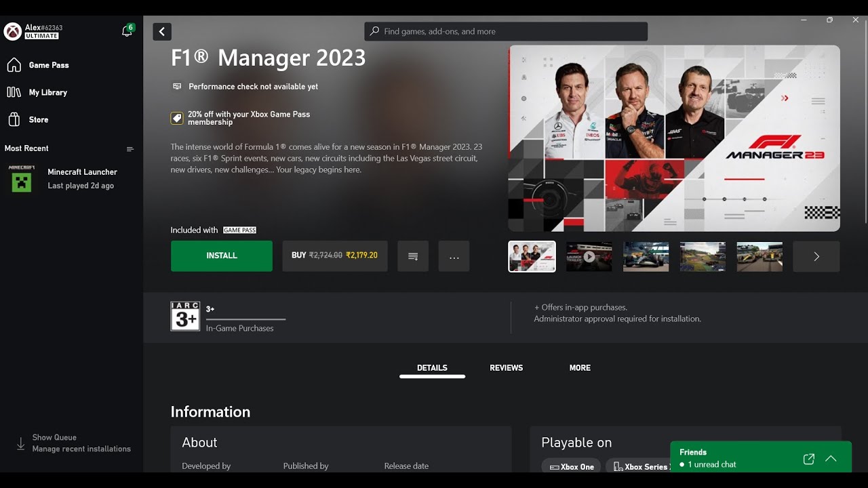
Task: Click the Minecraft Launcher creeper icon
Action: tap(22, 179)
